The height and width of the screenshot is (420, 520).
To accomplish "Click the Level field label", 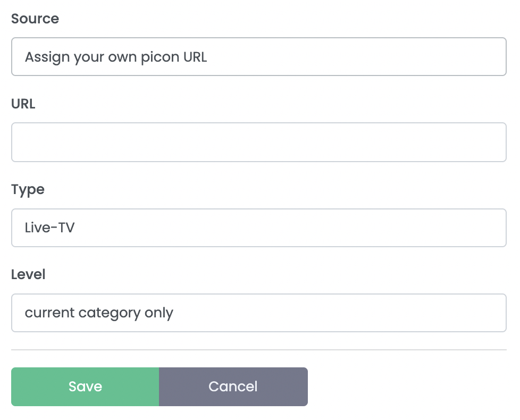I will (28, 275).
